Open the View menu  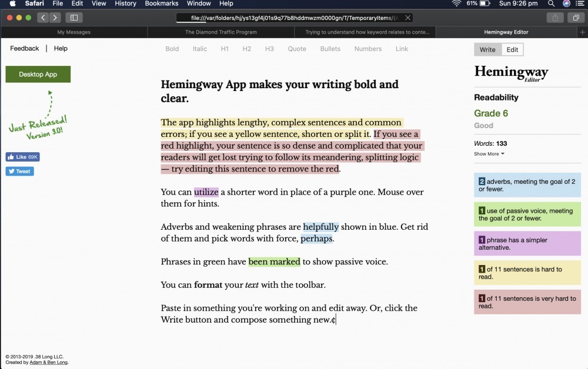point(99,4)
